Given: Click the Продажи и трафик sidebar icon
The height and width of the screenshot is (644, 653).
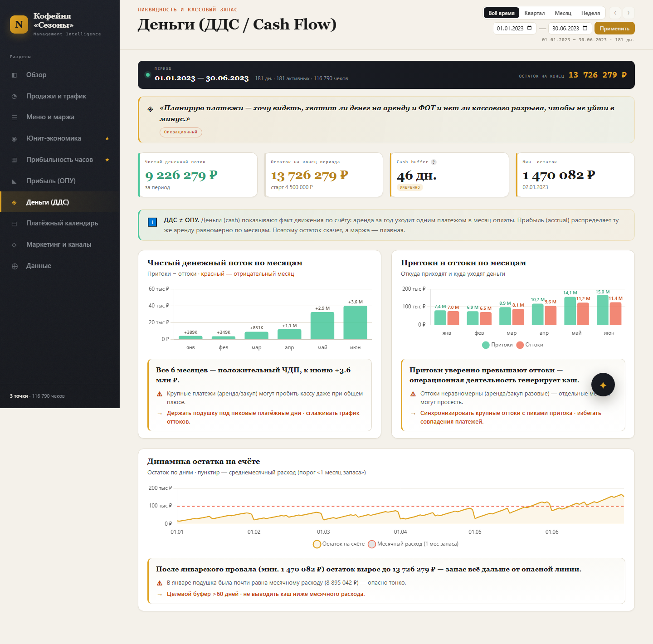Looking at the screenshot, I should (x=14, y=97).
